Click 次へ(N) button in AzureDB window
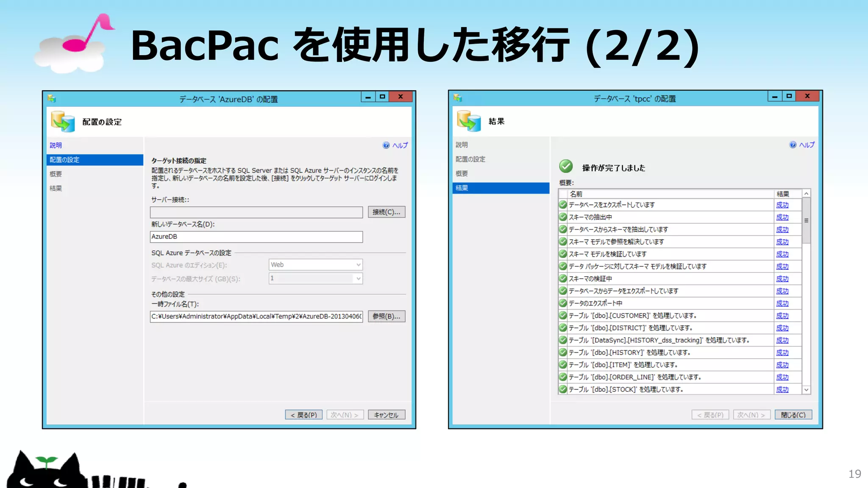Image resolution: width=868 pixels, height=488 pixels. coord(345,415)
